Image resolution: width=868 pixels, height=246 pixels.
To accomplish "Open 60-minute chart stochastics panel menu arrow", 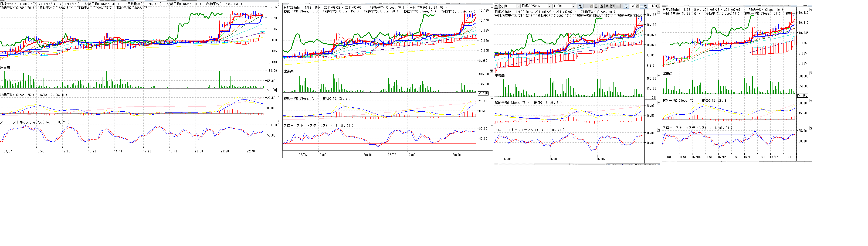I will coord(811,128).
